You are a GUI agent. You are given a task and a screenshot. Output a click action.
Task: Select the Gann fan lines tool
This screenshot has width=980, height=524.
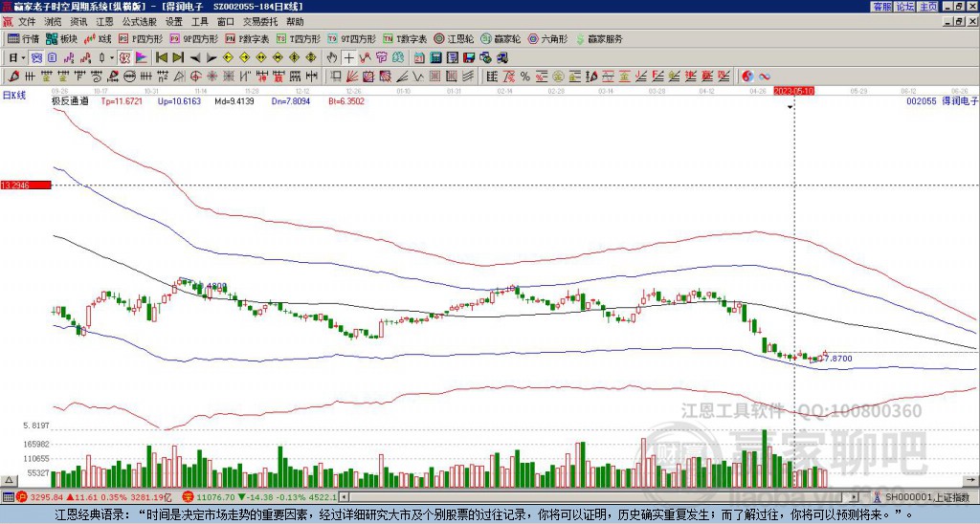351,76
